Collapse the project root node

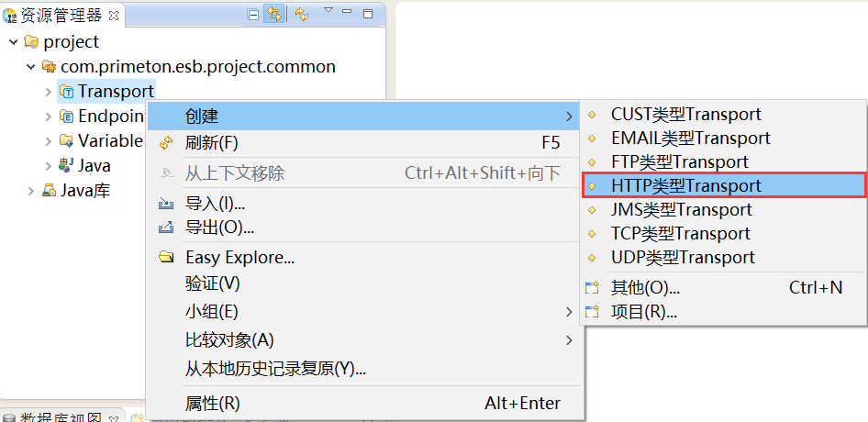(13, 42)
